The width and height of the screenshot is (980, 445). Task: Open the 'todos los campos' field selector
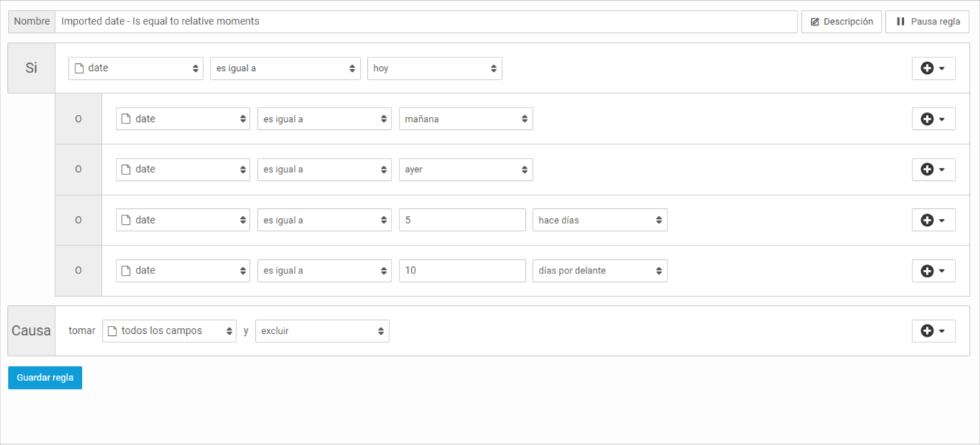[170, 331]
